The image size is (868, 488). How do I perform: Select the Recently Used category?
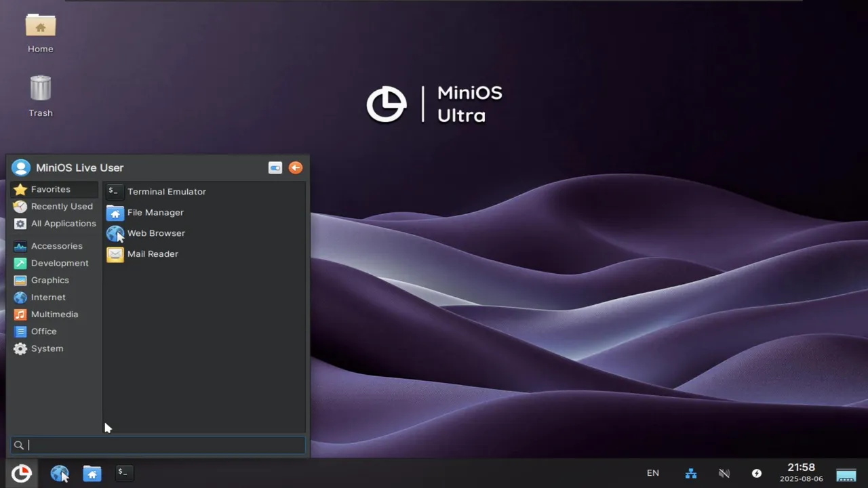click(x=54, y=207)
